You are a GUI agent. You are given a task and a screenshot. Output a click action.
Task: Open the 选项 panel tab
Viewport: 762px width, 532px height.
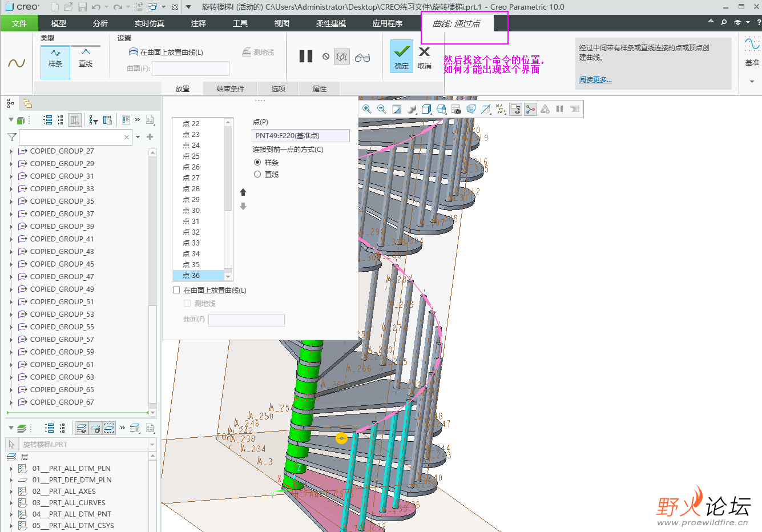tap(279, 88)
